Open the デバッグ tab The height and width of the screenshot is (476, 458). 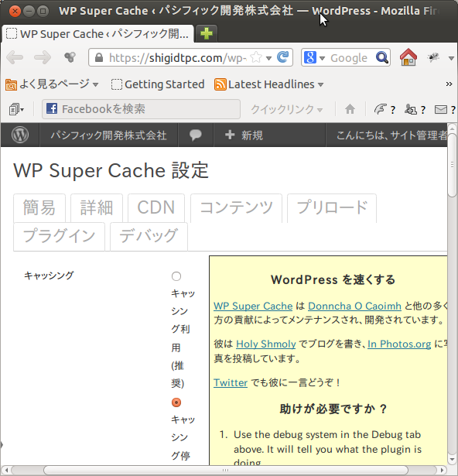tap(149, 237)
